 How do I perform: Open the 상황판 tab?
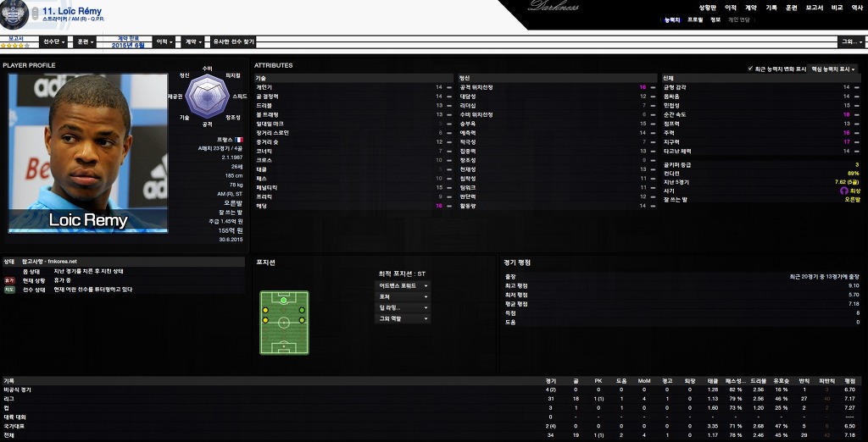[x=707, y=8]
